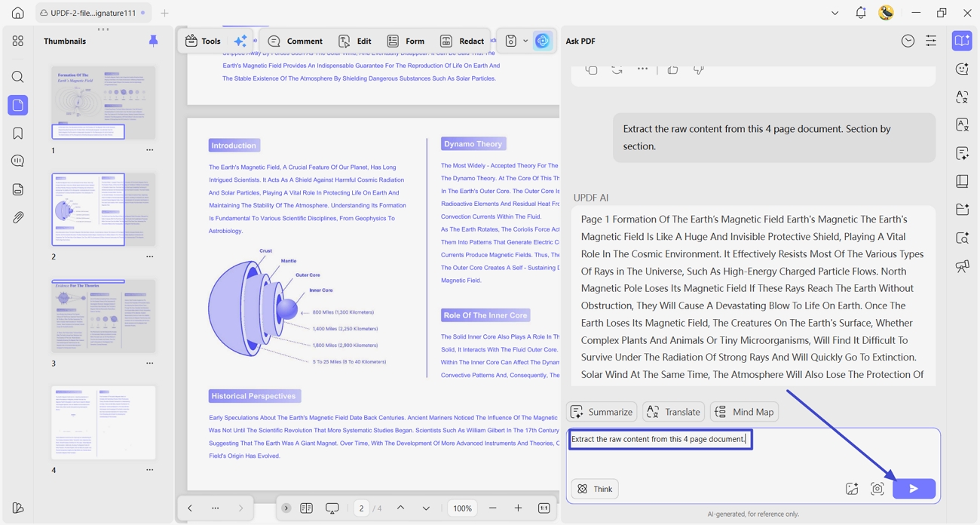This screenshot has width=980, height=525.
Task: Toggle the UPDF AI panel button in the toolbar
Action: (542, 41)
